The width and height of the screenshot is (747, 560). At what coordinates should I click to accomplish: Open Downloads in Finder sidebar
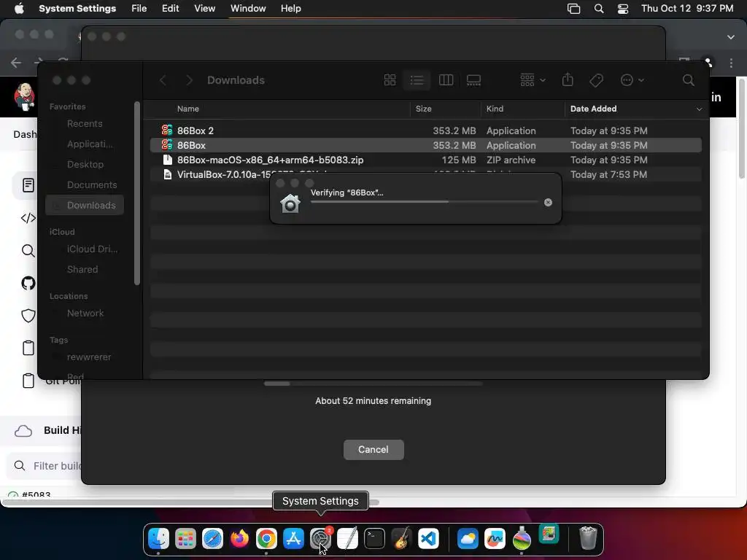85,205
